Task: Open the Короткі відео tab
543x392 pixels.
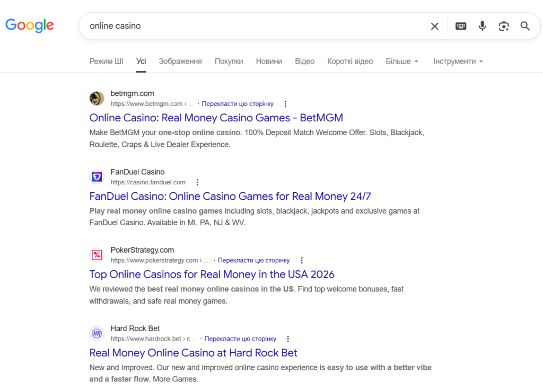Action: click(x=350, y=61)
